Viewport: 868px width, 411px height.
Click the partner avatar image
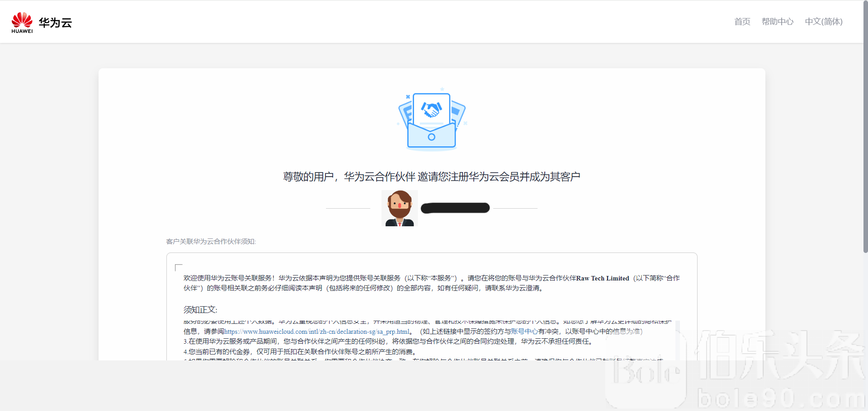click(400, 208)
